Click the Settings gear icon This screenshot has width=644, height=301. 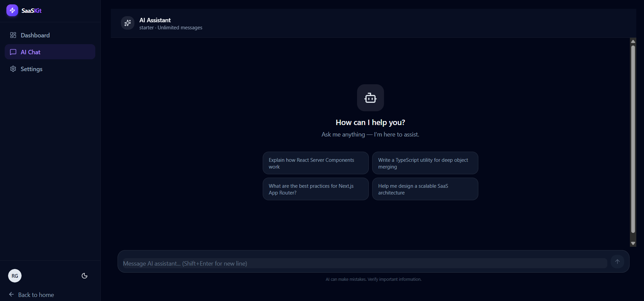(x=13, y=69)
